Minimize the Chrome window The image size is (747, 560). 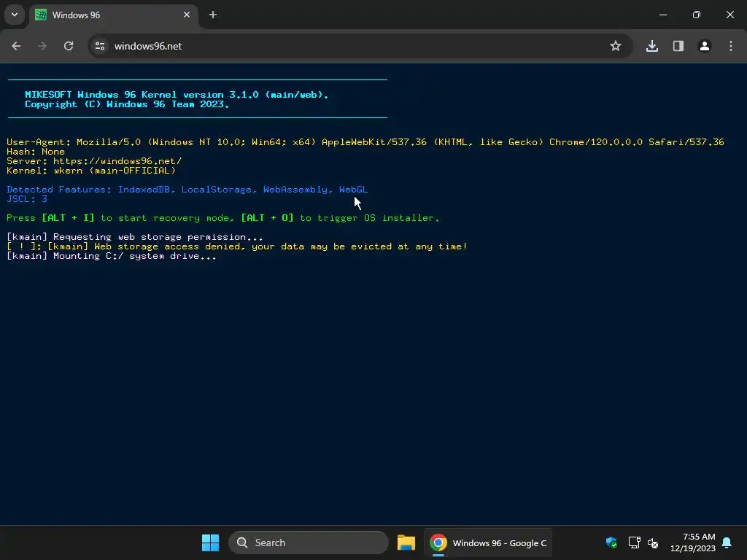[662, 15]
